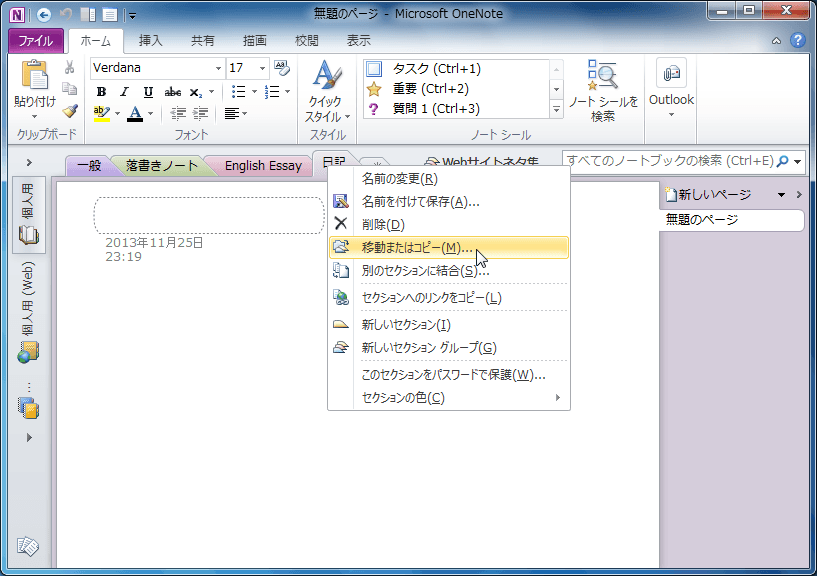Apply numbered list
The image size is (817, 576).
(x=271, y=92)
